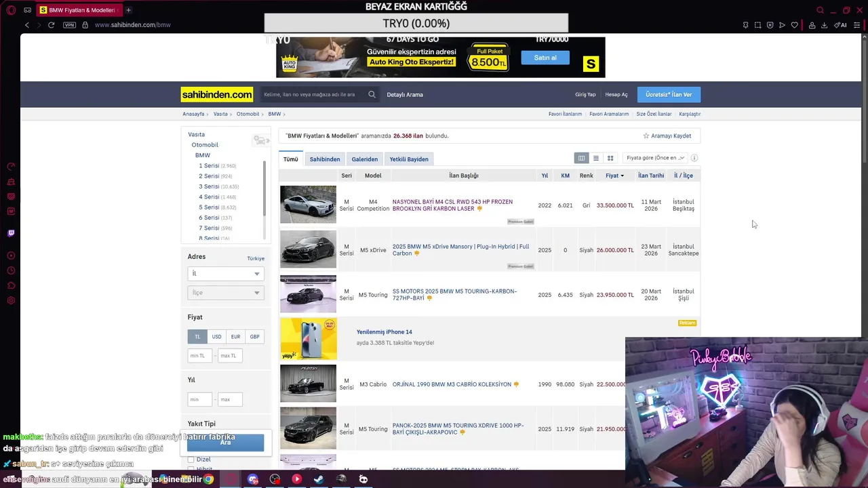Image resolution: width=868 pixels, height=488 pixels.
Task: Open the AI assistant icon in toolbar
Action: pyautogui.click(x=840, y=25)
